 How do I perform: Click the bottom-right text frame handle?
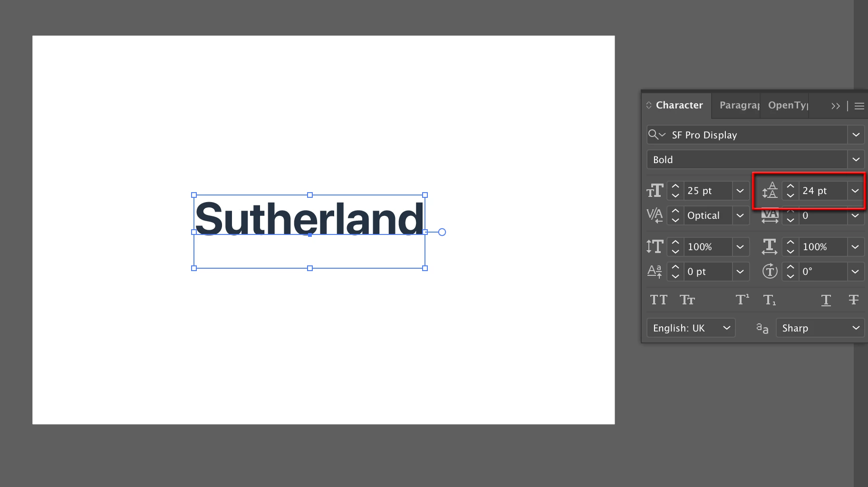425,268
